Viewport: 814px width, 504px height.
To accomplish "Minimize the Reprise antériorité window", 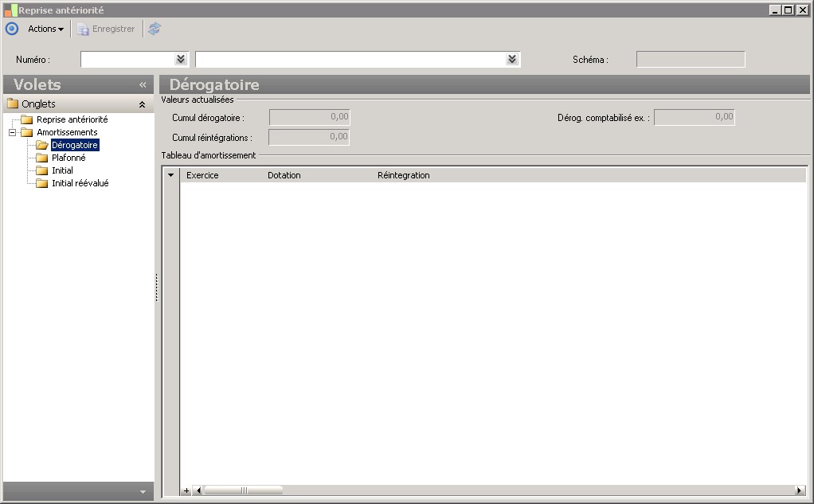I will [775, 10].
